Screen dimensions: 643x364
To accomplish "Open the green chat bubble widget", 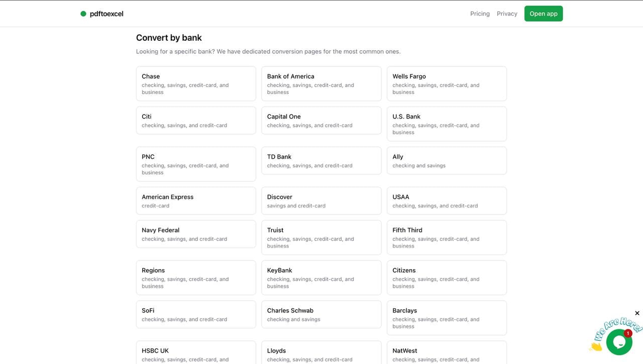I will (619, 342).
